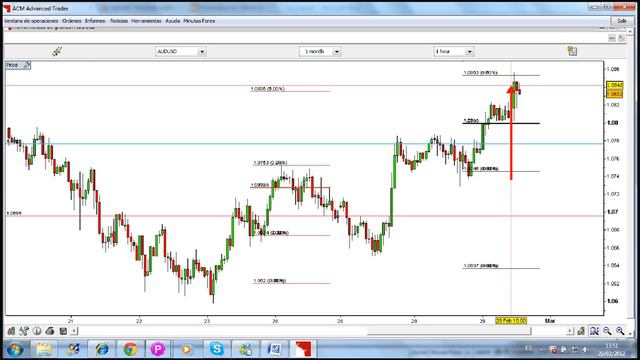The image size is (640, 360).
Task: Click the upper yellow price tag on the axis
Action: (x=614, y=85)
